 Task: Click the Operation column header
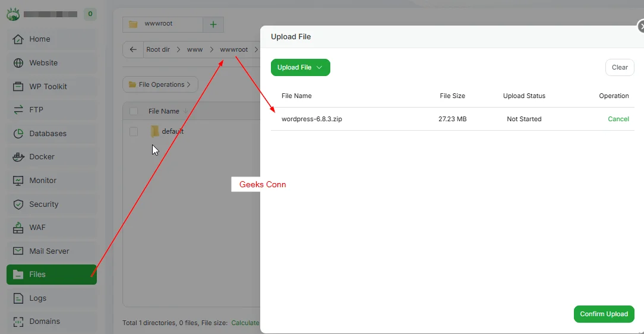click(614, 96)
